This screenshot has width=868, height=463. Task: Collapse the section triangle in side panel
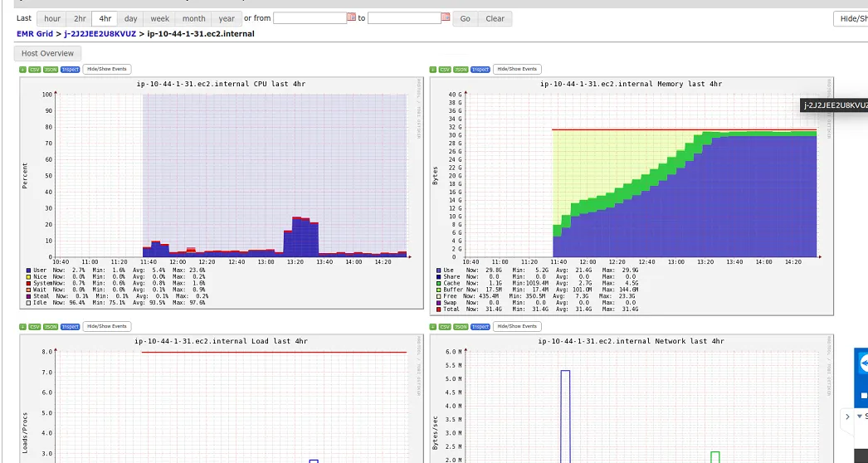point(860,416)
